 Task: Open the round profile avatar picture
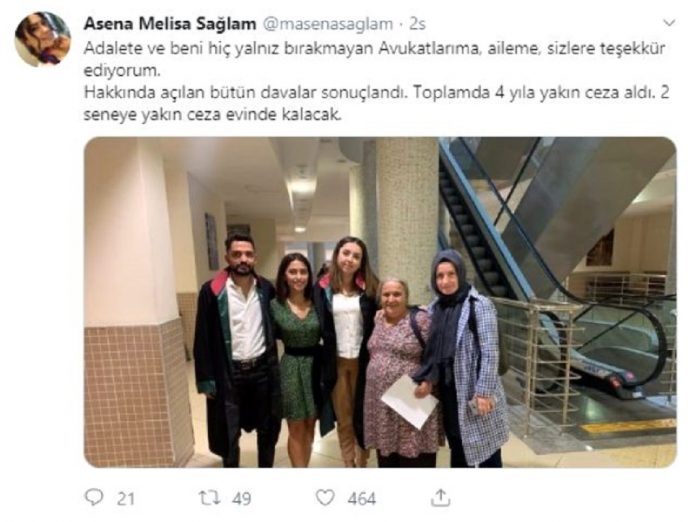[x=43, y=39]
